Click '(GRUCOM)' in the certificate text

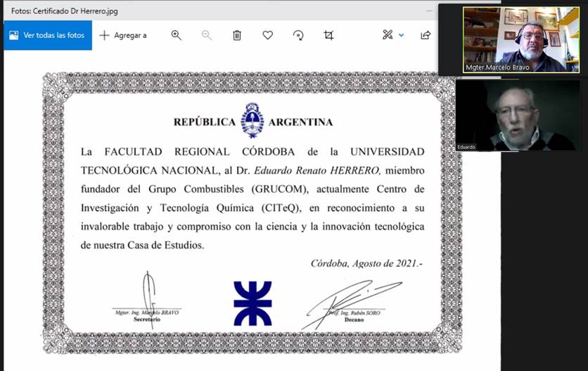pyautogui.click(x=280, y=189)
